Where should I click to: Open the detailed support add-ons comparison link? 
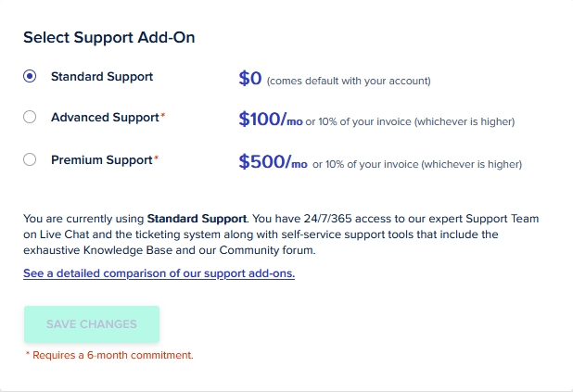(159, 273)
